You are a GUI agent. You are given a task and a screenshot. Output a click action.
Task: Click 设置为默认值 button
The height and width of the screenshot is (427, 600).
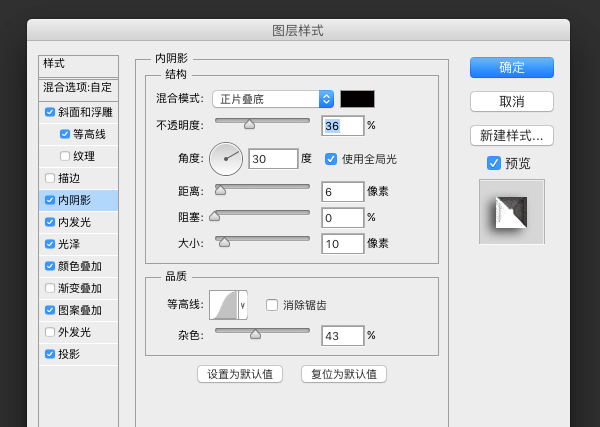click(x=240, y=374)
